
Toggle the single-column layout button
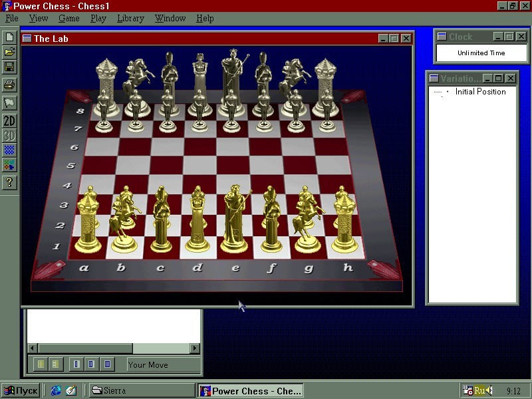pos(75,364)
